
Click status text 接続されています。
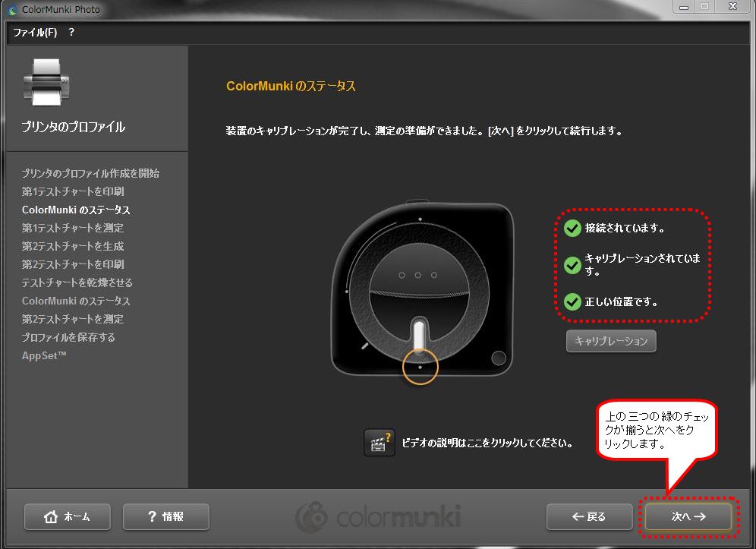[625, 229]
